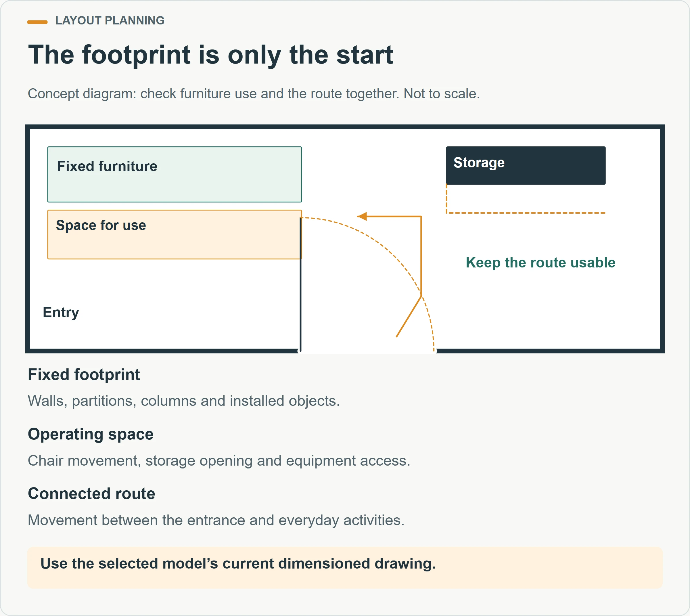Click the 'Concept diagram' subtitle sentence
Viewport: 690px width, 616px height.
point(254,94)
